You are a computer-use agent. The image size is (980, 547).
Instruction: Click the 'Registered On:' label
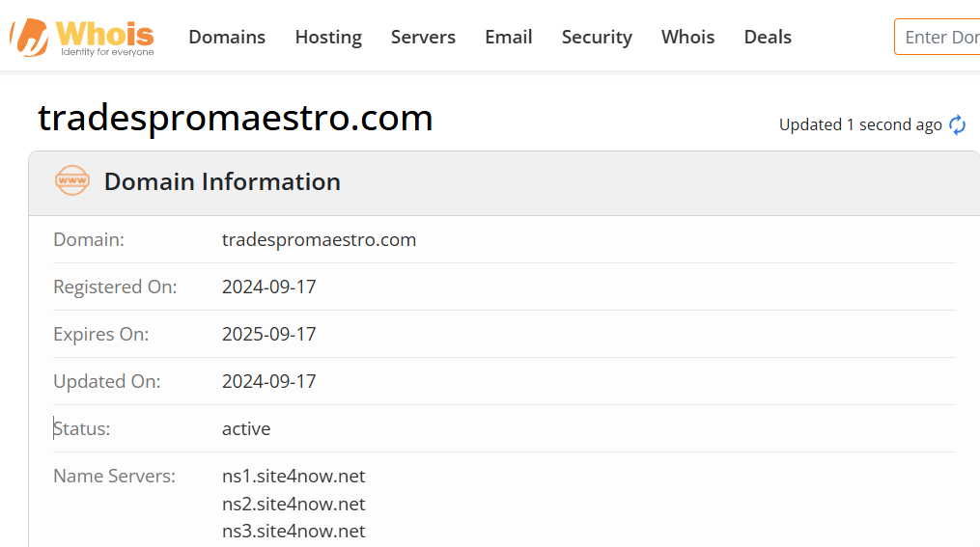(x=115, y=287)
